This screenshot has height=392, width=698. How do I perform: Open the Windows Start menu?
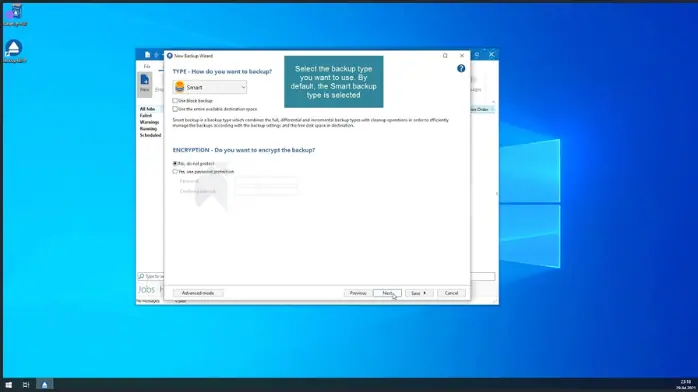click(8, 384)
